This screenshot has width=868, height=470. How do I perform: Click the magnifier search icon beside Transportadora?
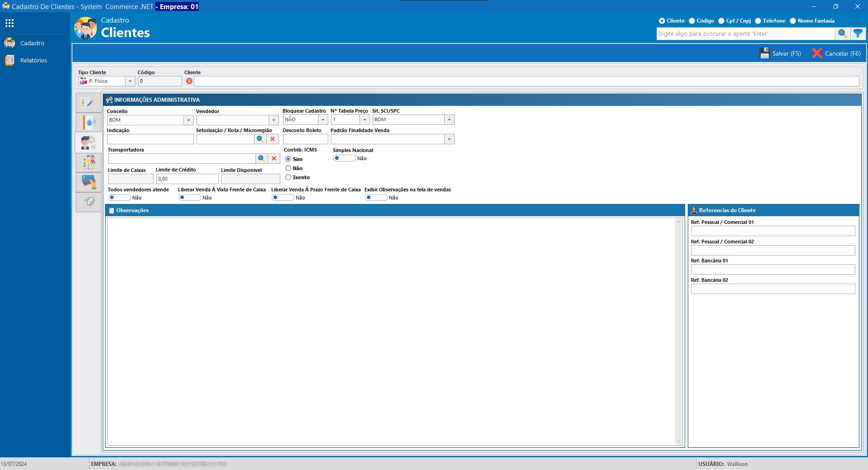(261, 159)
